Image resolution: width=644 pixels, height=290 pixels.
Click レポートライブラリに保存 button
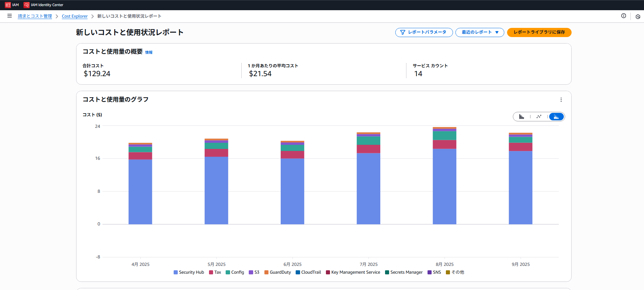click(539, 32)
